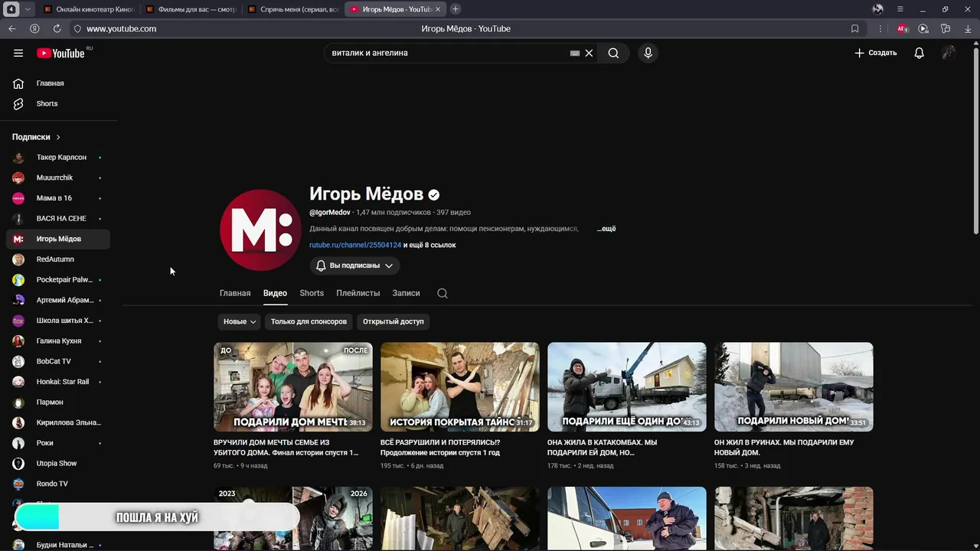Open the address bar three-dot menu
Image resolution: width=980 pixels, height=551 pixels.
point(880,28)
